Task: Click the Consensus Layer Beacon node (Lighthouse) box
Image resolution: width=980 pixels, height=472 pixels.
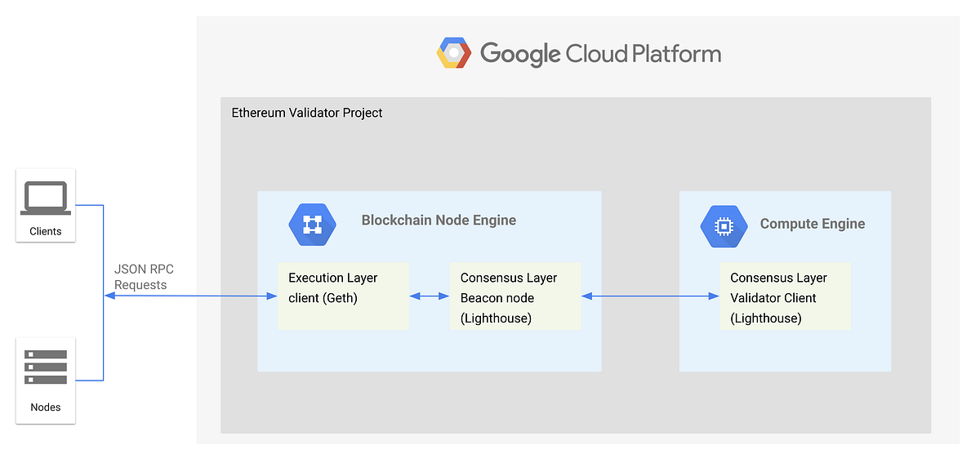Action: pos(514,297)
